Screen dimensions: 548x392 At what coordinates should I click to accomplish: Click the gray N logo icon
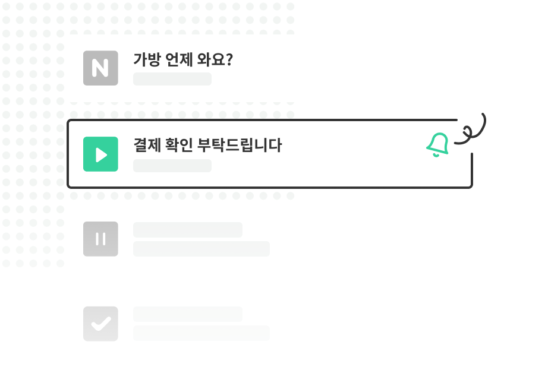point(100,68)
